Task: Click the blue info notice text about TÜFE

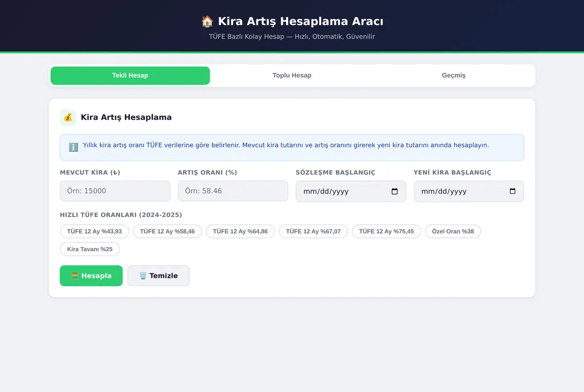Action: 286,145
